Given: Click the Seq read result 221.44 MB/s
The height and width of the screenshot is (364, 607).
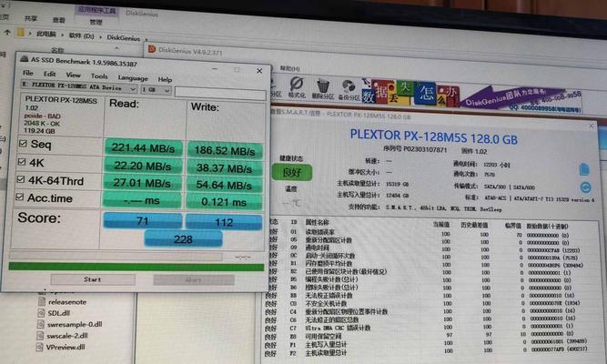Looking at the screenshot, I should coord(143,148).
